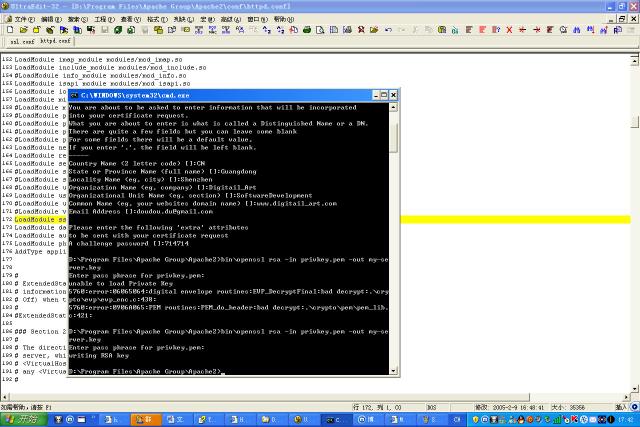
Task: Click the red-figure icon left of folder icon
Action: [361, 30]
